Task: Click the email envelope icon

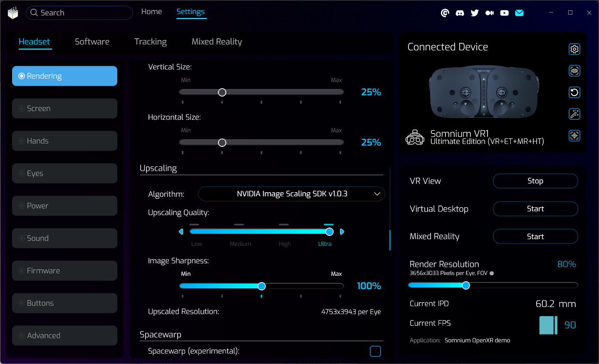Action: (519, 13)
